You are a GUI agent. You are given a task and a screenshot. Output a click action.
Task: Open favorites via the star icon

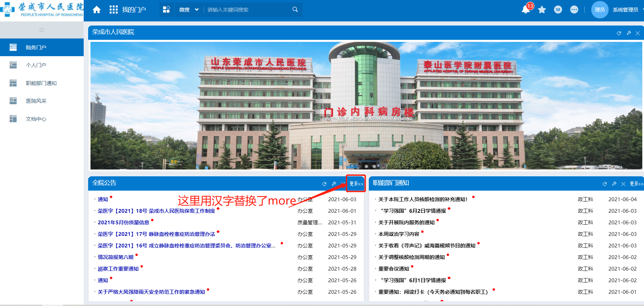(x=542, y=10)
